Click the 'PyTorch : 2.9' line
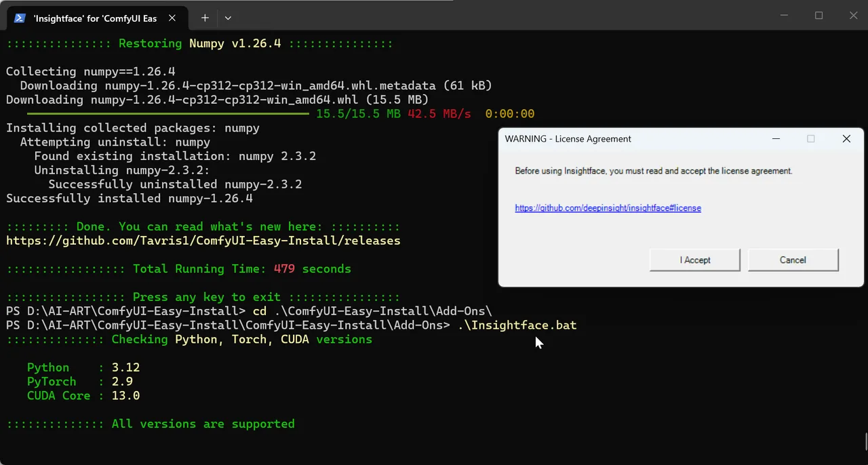 coord(80,382)
